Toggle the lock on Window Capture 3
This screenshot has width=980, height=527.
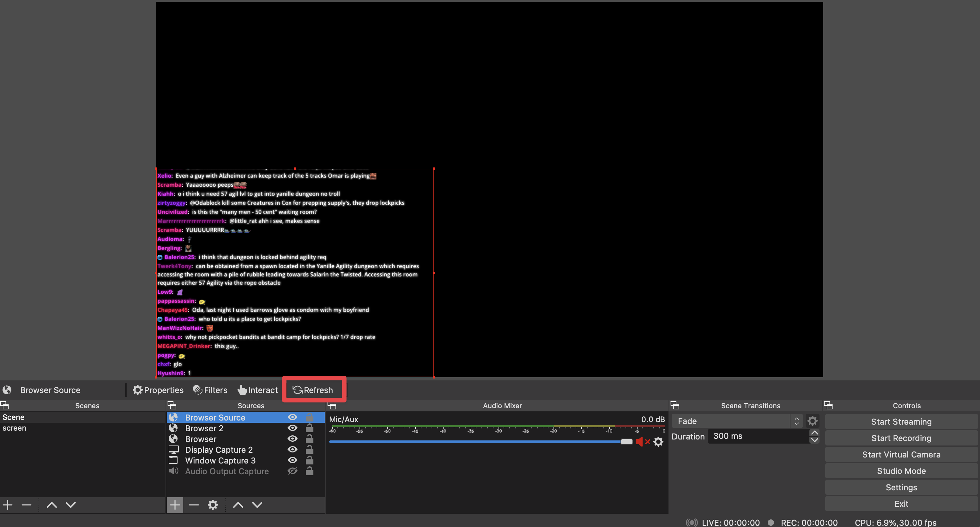pyautogui.click(x=309, y=460)
